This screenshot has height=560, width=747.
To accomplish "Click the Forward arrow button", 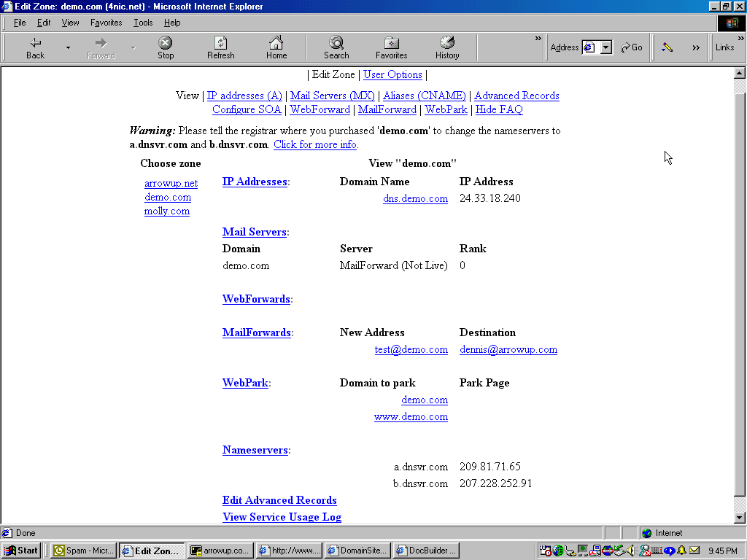I will (x=101, y=47).
